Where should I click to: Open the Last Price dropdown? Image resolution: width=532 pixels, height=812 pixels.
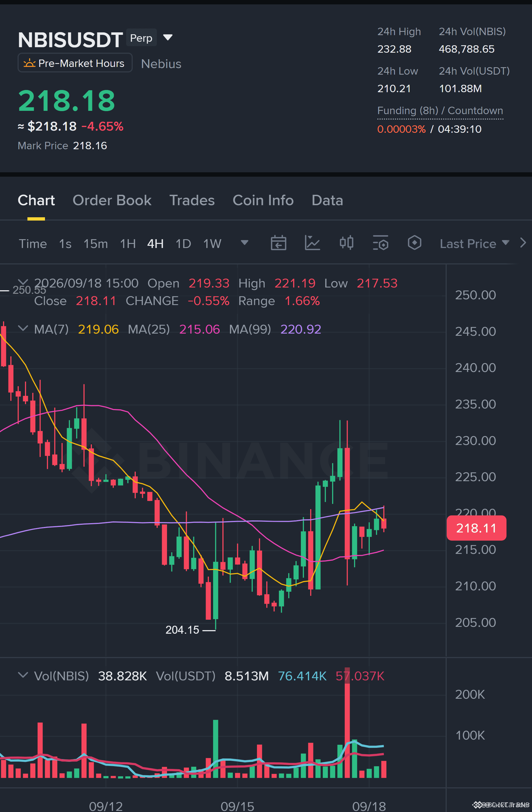point(474,244)
